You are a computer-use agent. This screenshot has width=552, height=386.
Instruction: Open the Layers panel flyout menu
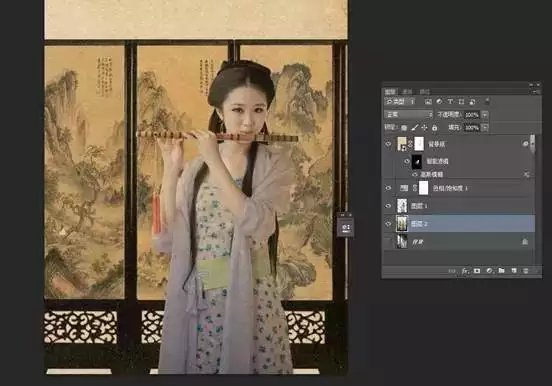tap(537, 92)
